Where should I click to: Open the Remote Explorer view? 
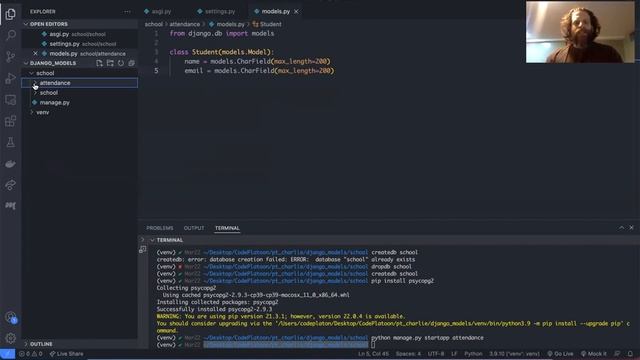click(x=11, y=100)
